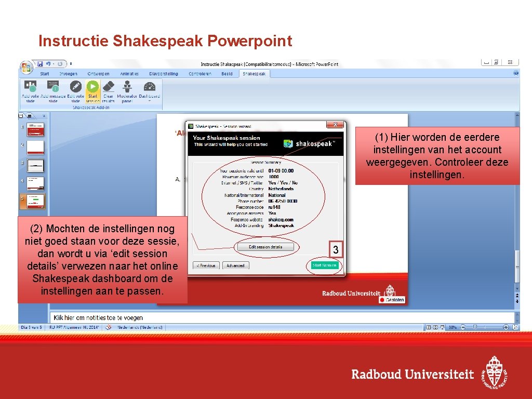Switch to Normal view icon
532x399 pixels.
click(x=429, y=327)
